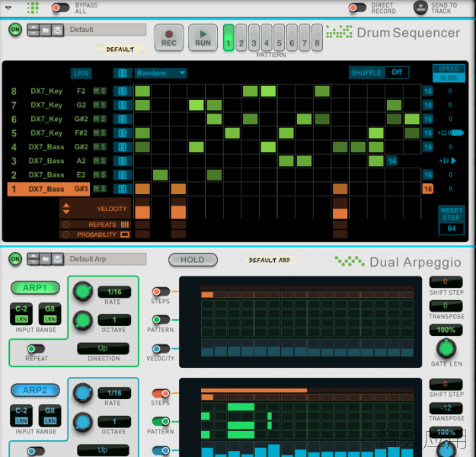Open lane 5 pattern edit grid icon

(x=123, y=133)
